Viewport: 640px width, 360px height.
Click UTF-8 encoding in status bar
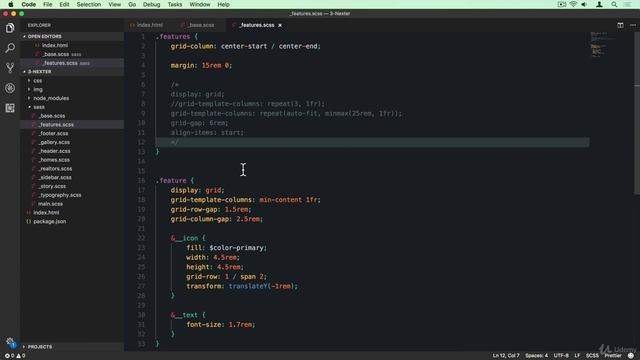pos(561,356)
